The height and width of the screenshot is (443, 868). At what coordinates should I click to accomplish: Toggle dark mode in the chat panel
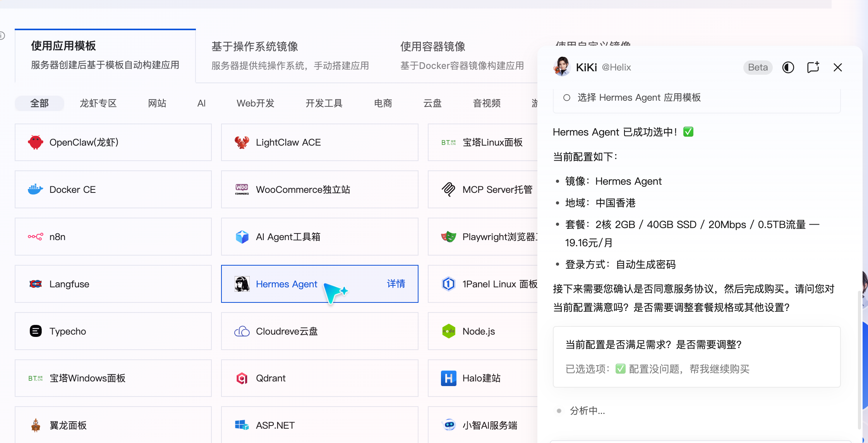tap(788, 67)
